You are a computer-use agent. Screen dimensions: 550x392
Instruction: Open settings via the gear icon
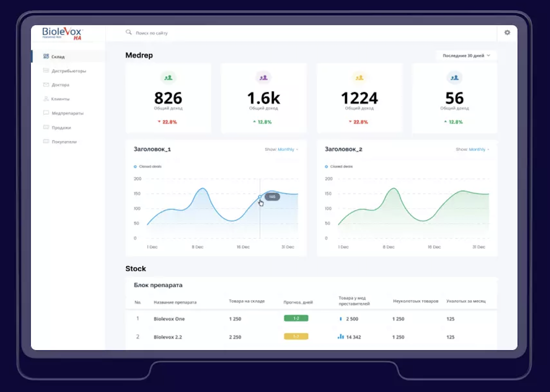[507, 32]
